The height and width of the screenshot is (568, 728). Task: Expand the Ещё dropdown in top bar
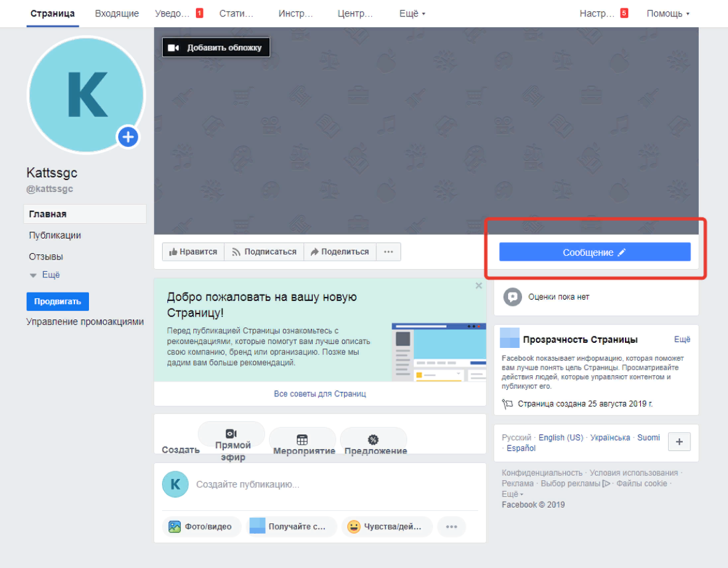(412, 13)
